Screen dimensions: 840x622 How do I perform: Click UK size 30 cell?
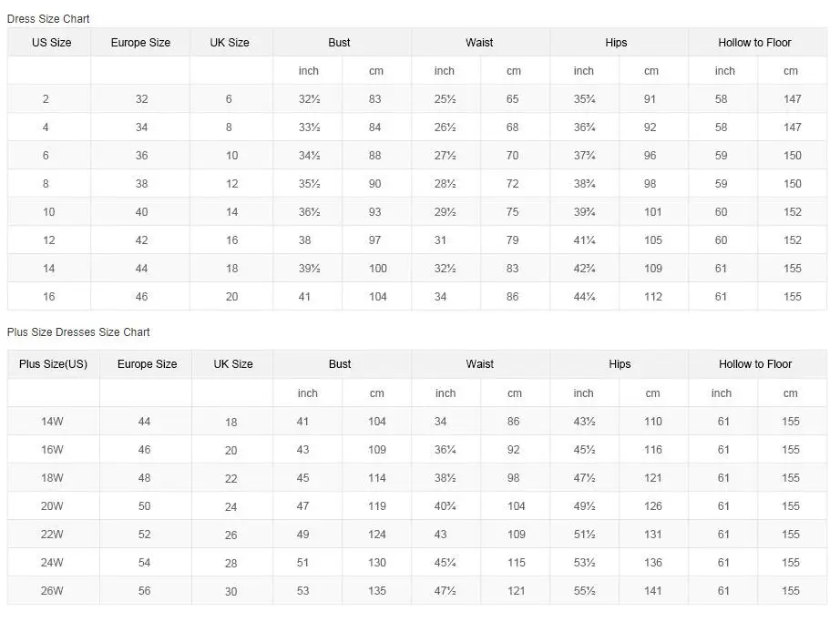(231, 592)
